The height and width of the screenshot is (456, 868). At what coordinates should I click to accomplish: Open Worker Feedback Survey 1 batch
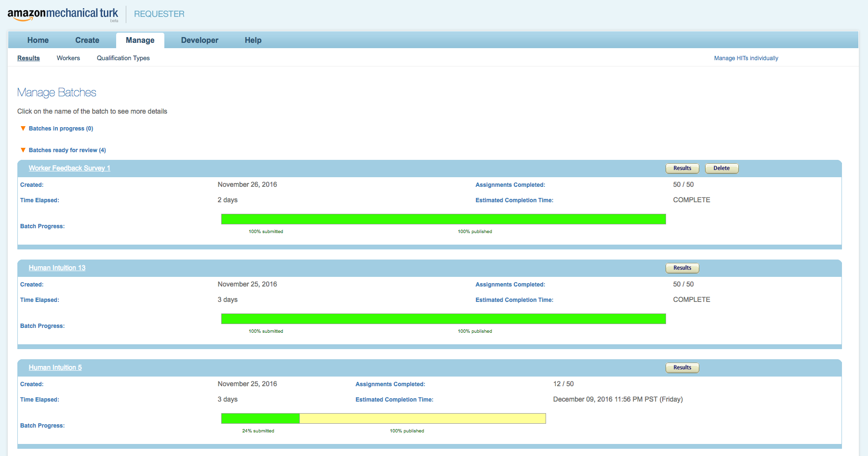coord(69,168)
